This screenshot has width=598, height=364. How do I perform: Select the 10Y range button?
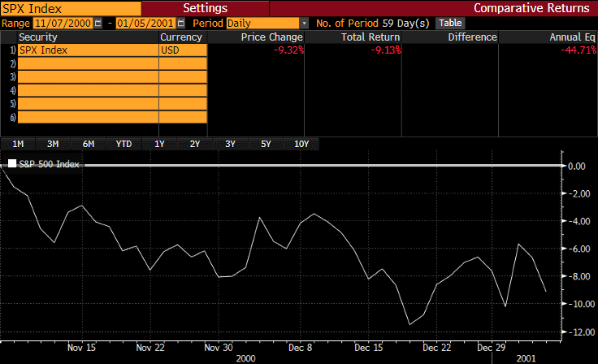(301, 144)
